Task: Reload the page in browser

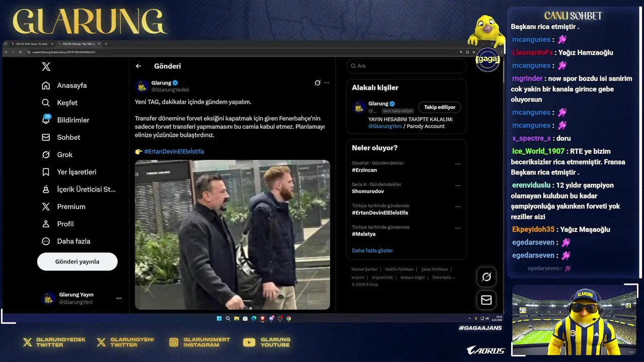Action: coord(21,52)
